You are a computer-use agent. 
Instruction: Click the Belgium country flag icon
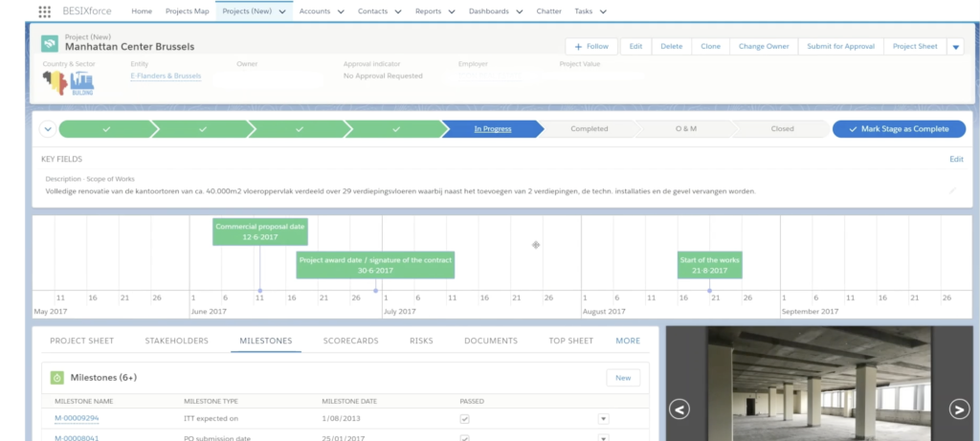[55, 82]
